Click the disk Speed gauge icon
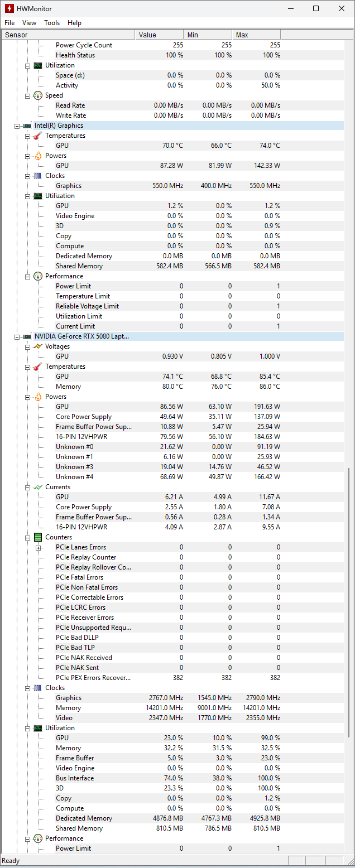The width and height of the screenshot is (355, 868). pos(37,95)
